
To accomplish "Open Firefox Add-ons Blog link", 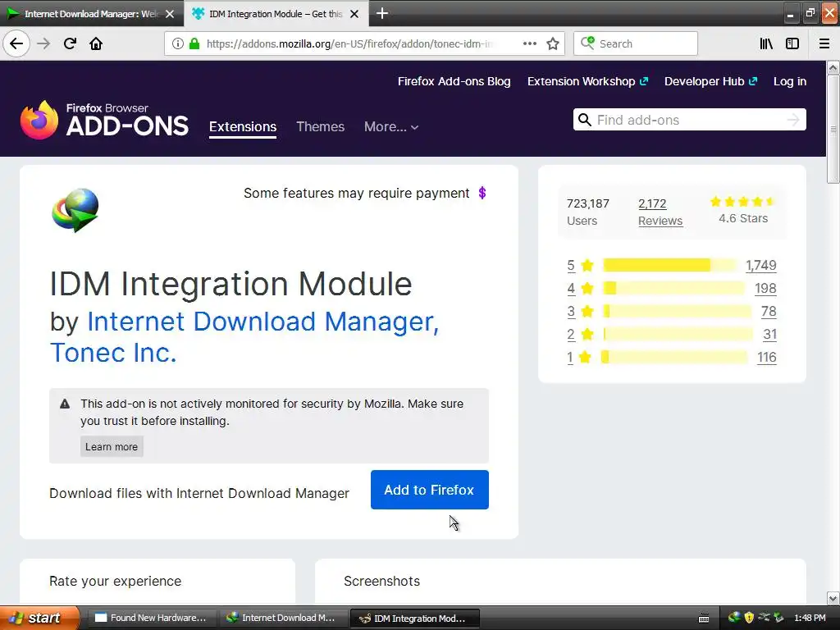I will coord(454,81).
